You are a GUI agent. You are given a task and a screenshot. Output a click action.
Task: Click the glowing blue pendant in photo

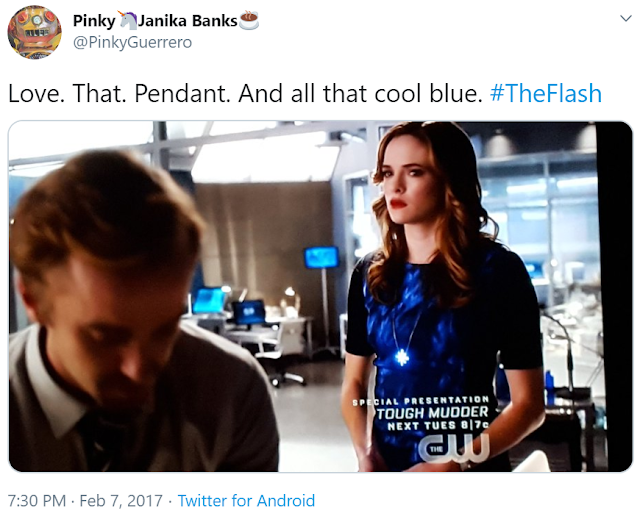pos(402,357)
